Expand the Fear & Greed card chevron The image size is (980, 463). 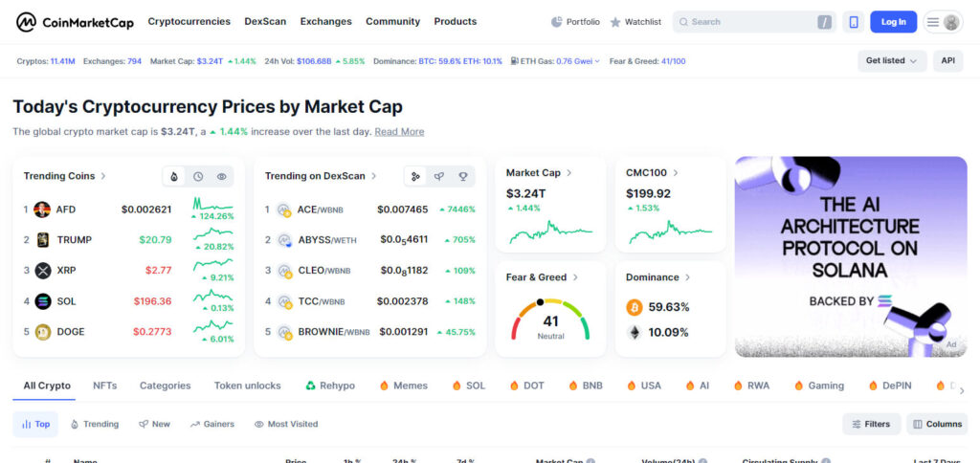(575, 277)
